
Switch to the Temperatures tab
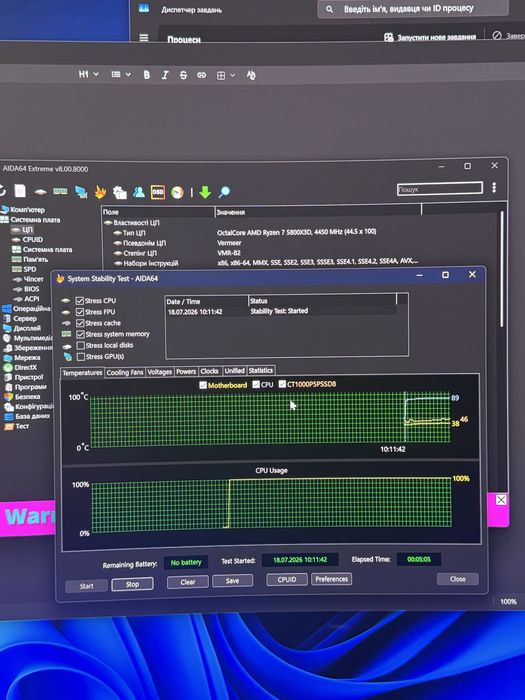(82, 373)
